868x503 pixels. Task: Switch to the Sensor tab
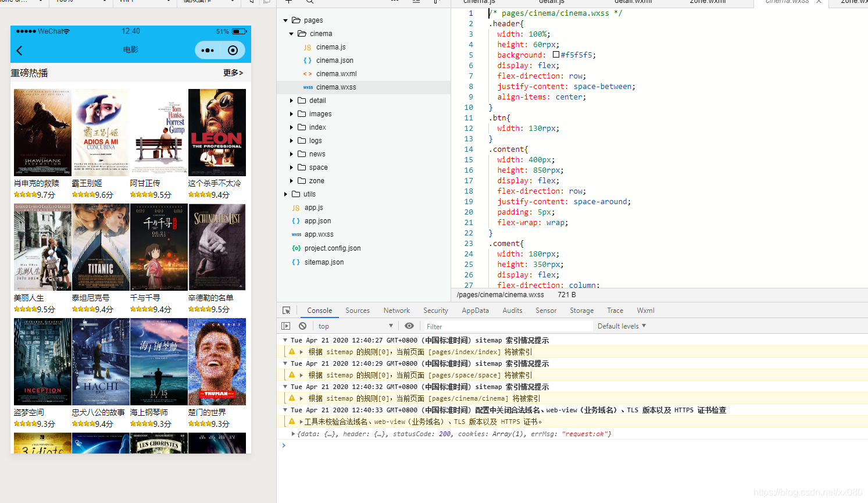click(x=546, y=311)
